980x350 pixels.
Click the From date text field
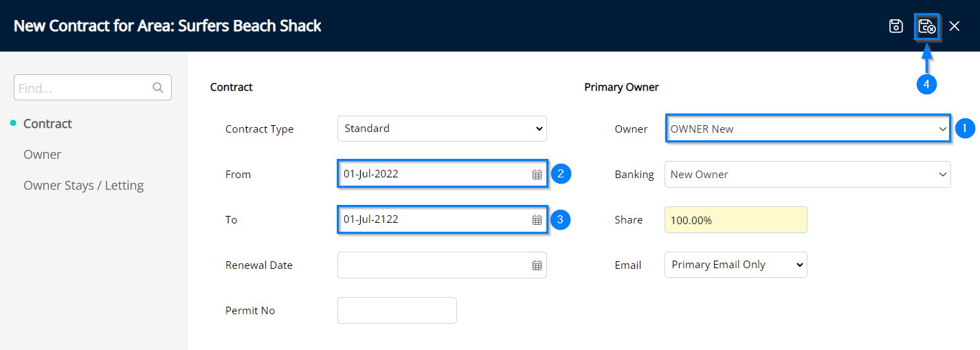(x=433, y=174)
